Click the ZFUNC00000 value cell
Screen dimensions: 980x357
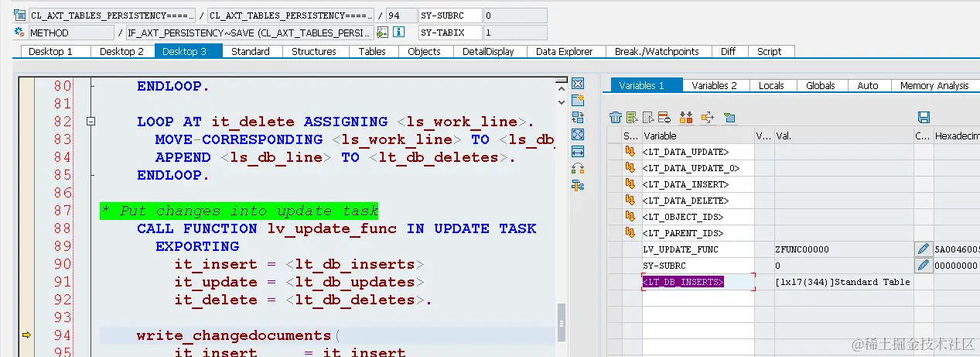pos(843,249)
